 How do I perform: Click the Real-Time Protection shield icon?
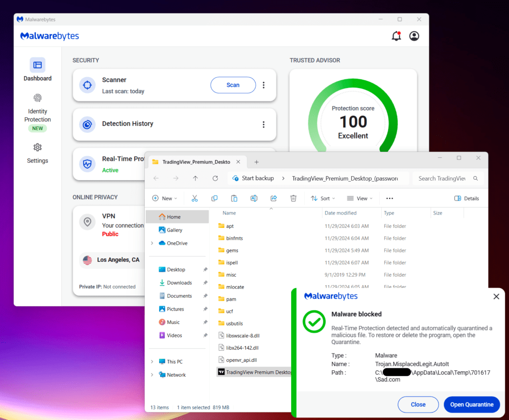[x=88, y=164]
